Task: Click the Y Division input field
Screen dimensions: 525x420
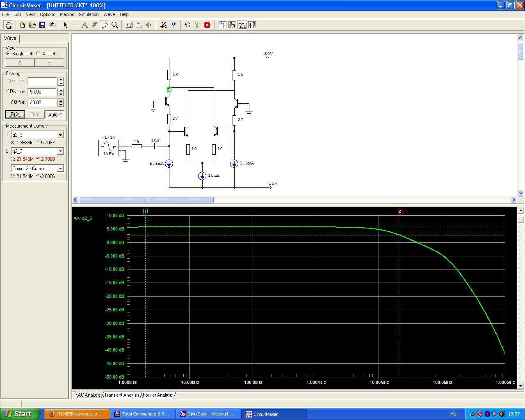Action: coord(42,92)
